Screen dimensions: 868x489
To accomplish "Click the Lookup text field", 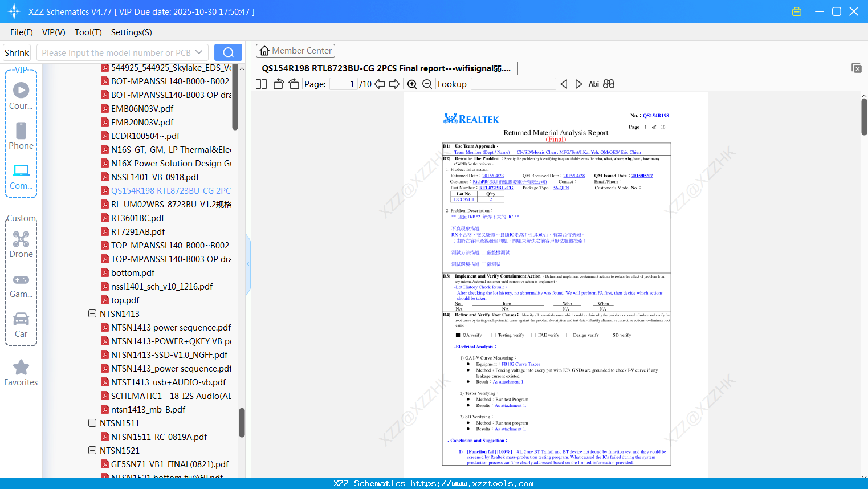I will [x=514, y=84].
